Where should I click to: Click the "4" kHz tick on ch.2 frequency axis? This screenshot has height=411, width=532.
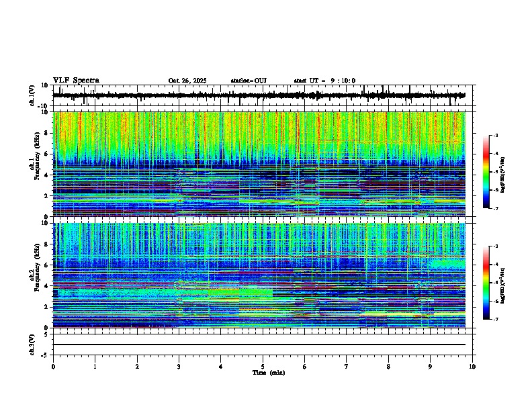(47, 286)
